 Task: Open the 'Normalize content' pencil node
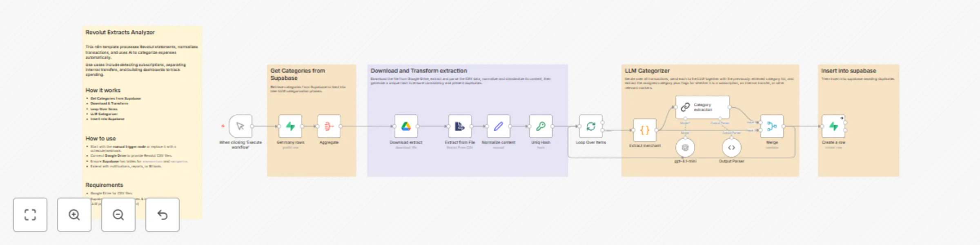tap(498, 126)
